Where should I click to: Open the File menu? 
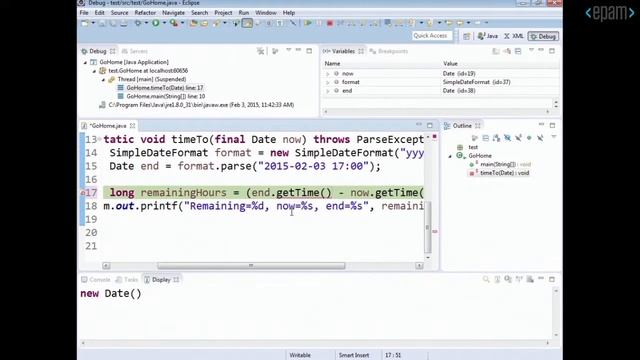(x=84, y=13)
